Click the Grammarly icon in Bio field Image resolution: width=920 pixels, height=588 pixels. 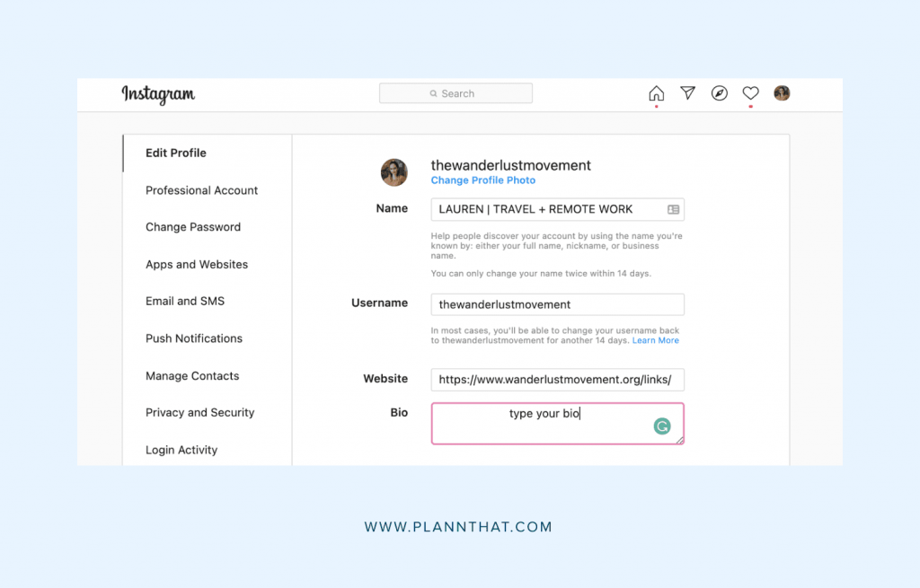coord(662,426)
